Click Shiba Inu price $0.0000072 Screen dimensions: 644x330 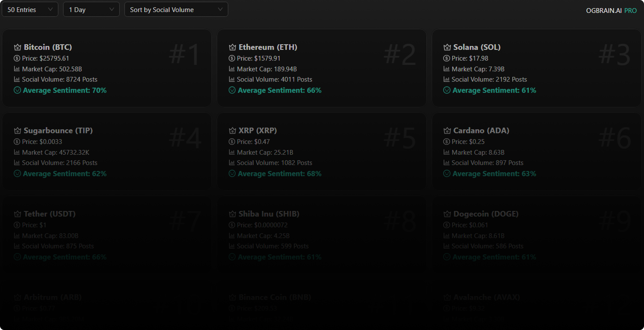tap(262, 225)
